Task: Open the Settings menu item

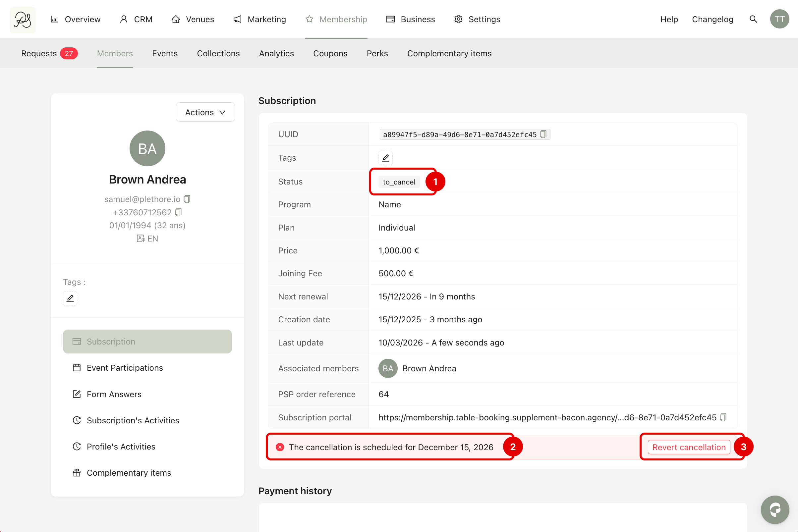Action: 477,19
